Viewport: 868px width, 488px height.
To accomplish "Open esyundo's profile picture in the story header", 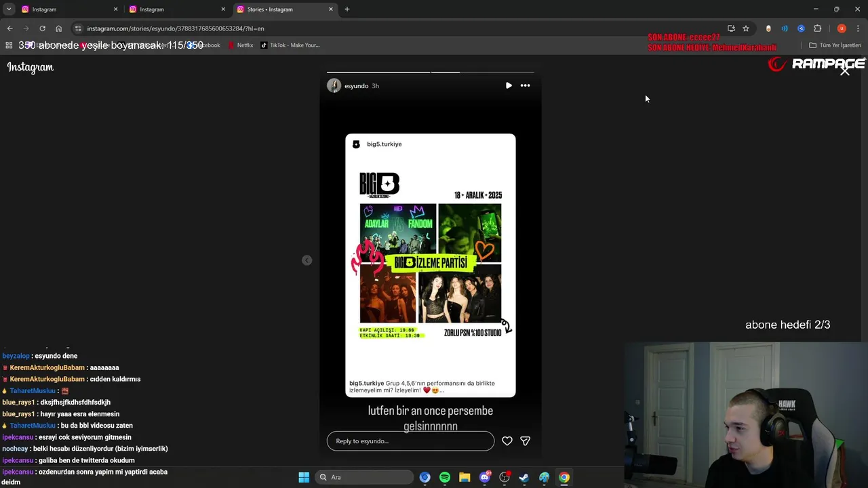I will (x=334, y=85).
